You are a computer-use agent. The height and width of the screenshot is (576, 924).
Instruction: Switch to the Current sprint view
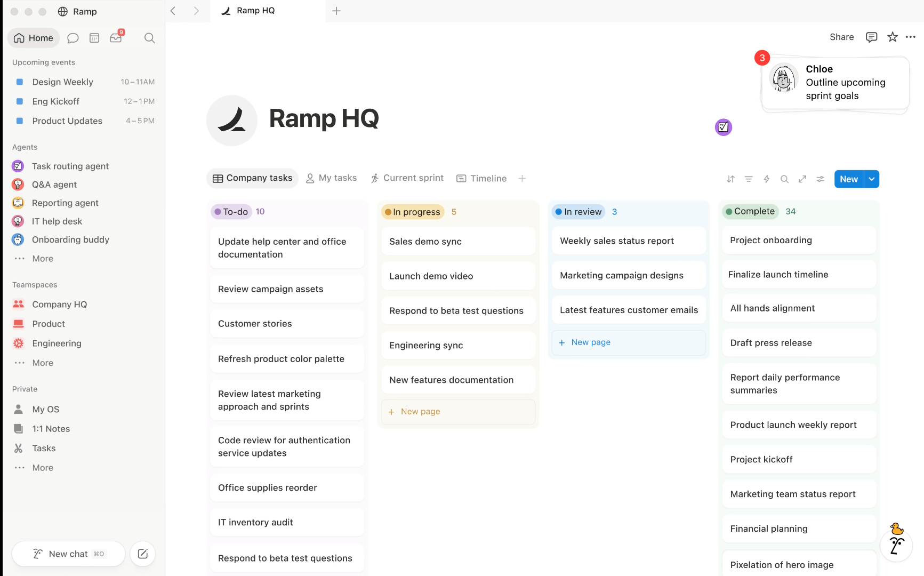coord(407,178)
